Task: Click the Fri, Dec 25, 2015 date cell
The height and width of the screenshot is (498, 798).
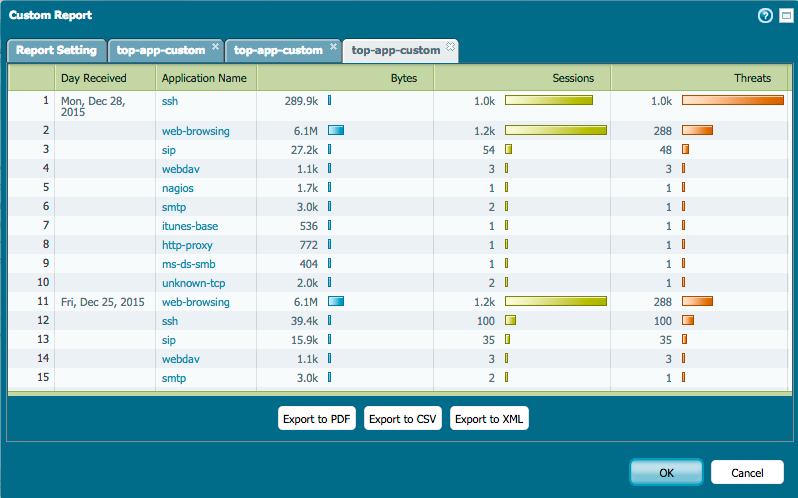Action: pyautogui.click(x=103, y=302)
